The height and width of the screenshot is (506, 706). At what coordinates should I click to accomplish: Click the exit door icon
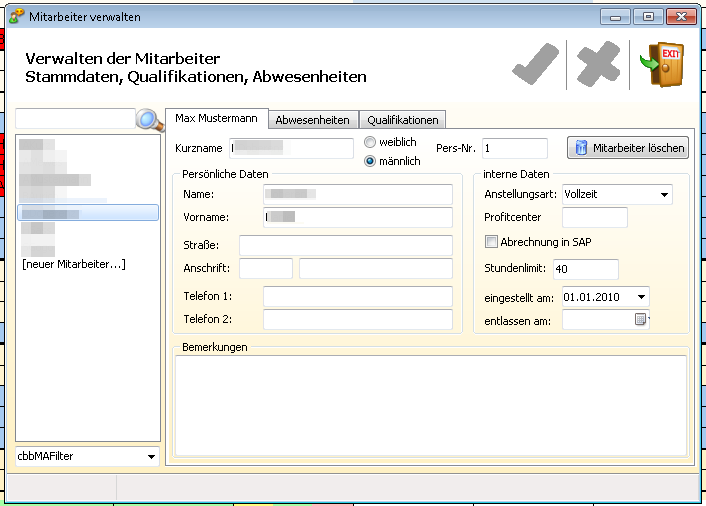[x=662, y=64]
